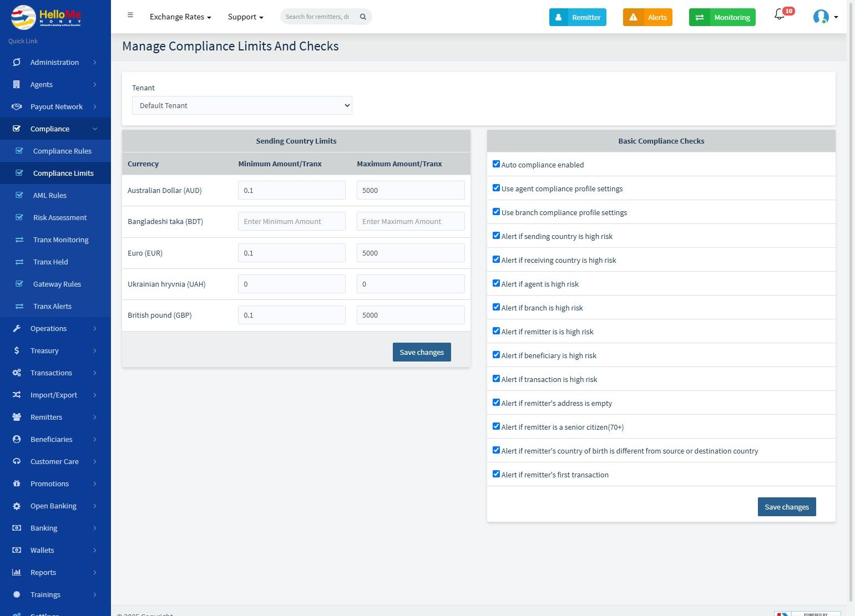Click the Operations wrench icon
The width and height of the screenshot is (855, 616).
17,328
